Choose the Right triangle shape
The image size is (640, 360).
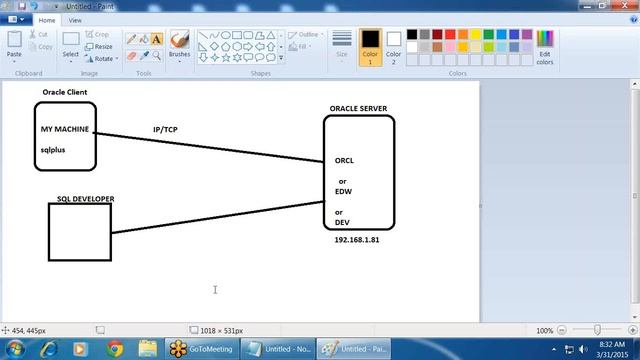coord(203,47)
